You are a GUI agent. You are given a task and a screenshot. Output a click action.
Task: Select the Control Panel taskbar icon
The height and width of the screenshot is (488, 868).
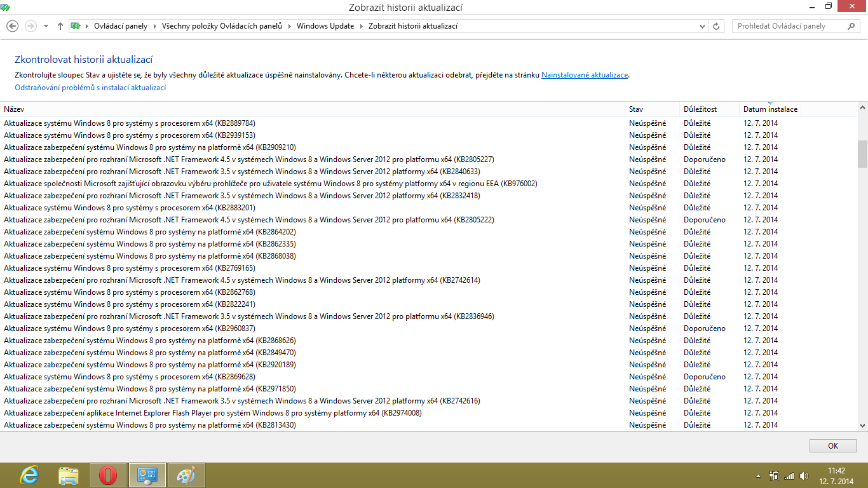[147, 475]
